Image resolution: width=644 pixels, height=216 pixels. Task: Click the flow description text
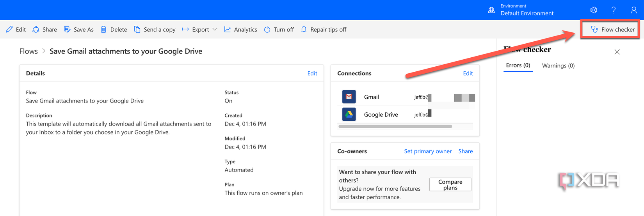point(119,128)
